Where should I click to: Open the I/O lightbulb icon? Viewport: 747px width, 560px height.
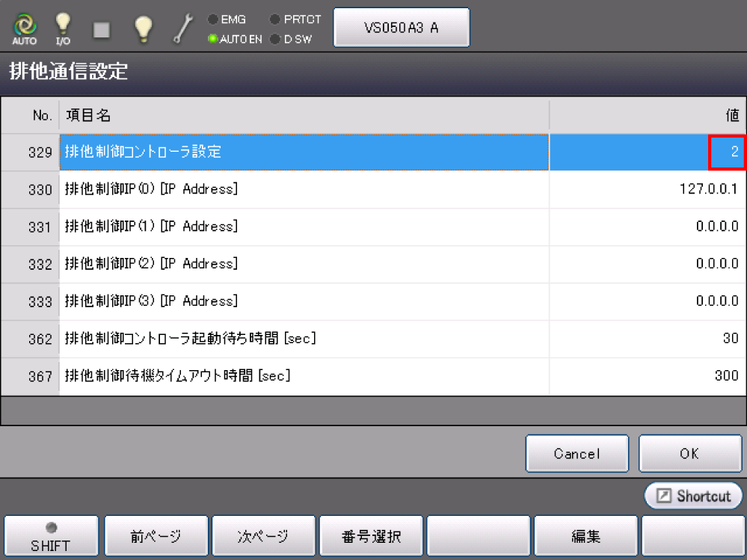63,28
